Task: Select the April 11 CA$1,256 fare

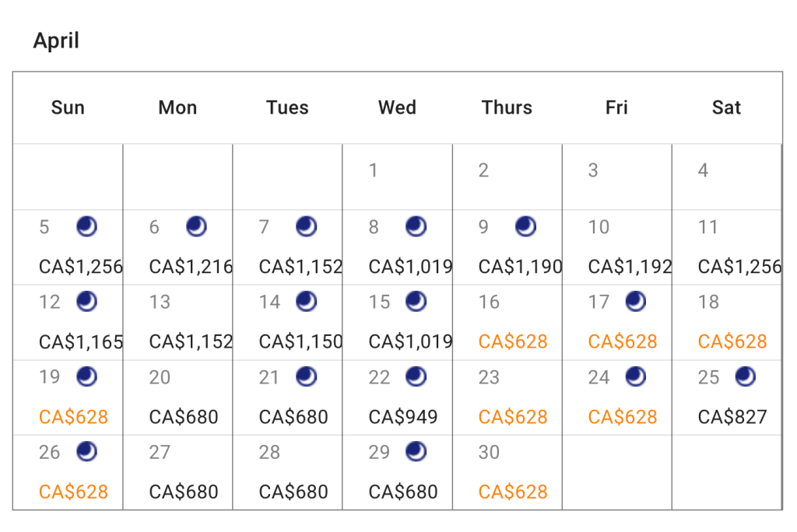Action: tap(739, 267)
